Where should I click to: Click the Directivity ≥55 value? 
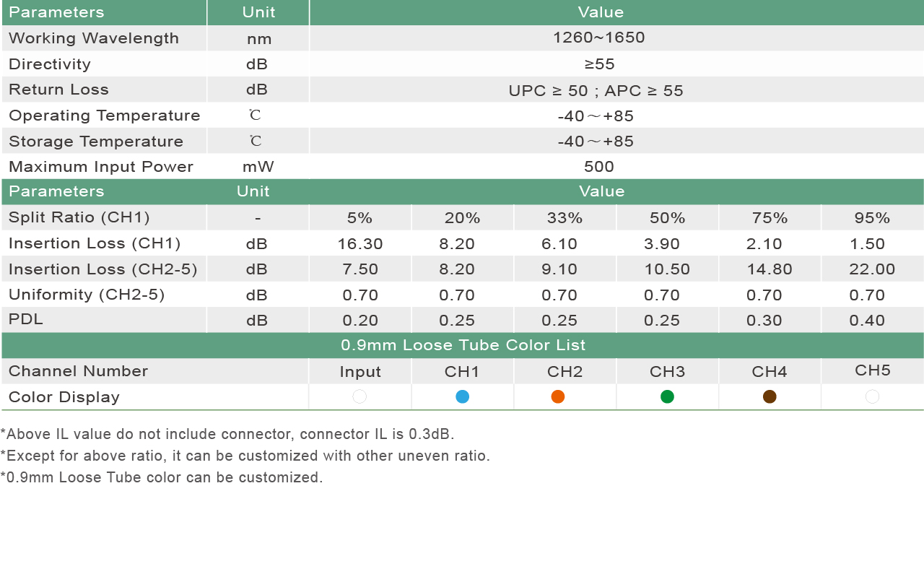click(599, 64)
